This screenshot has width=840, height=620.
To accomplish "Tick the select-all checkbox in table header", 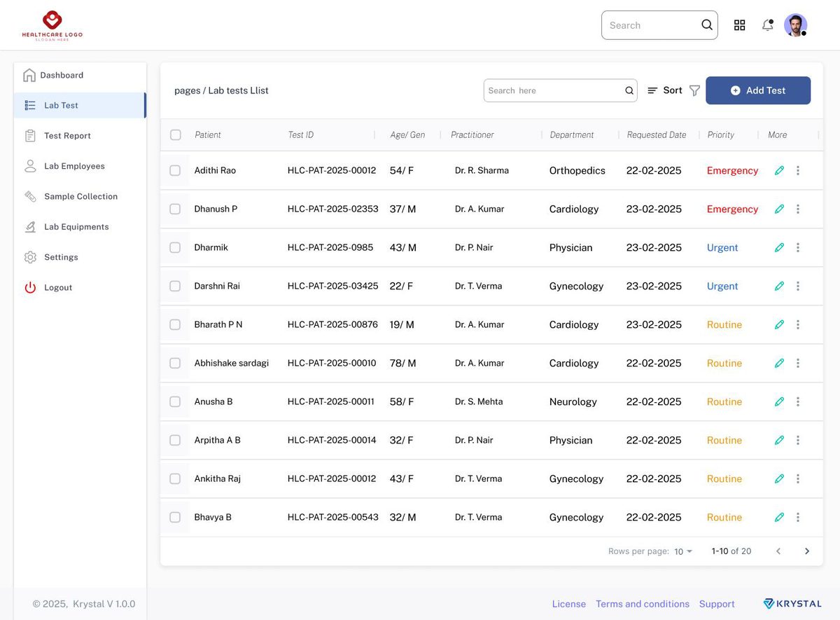I will tap(176, 135).
